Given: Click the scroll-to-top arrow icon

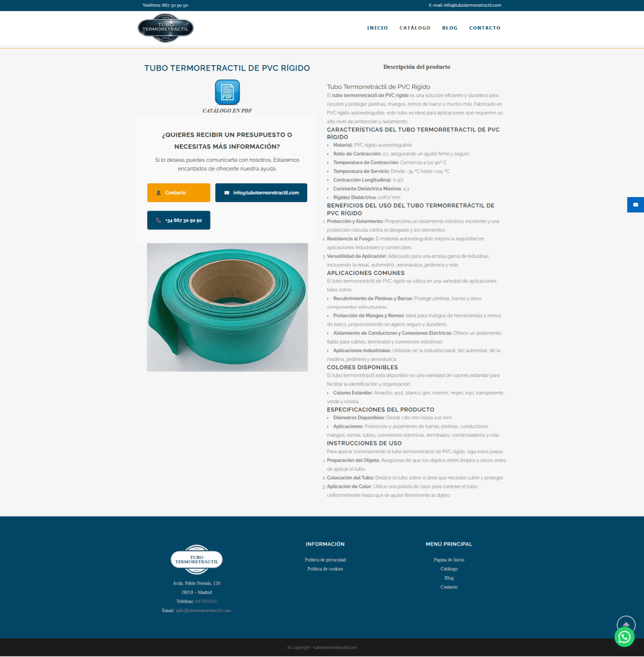Looking at the screenshot, I should pos(626,625).
